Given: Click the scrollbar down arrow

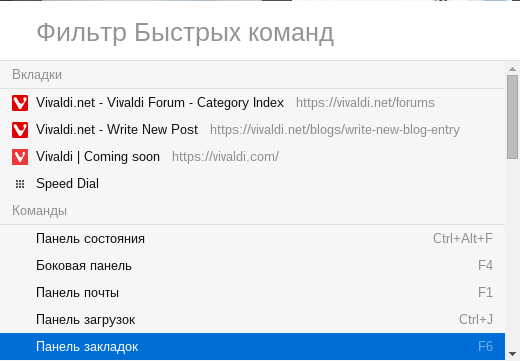Looking at the screenshot, I should tap(513, 354).
